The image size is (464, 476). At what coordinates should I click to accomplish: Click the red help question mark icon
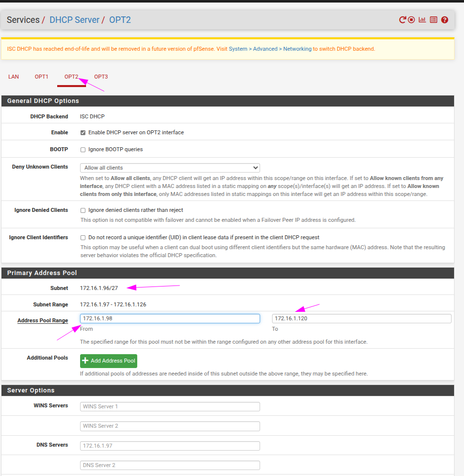(x=445, y=20)
